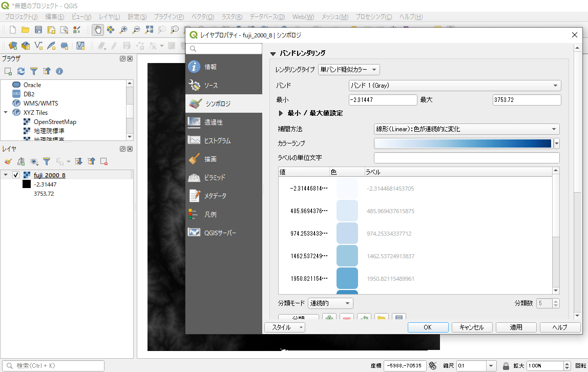Switch to the 透過性 tab
Image resolution: width=588 pixels, height=372 pixels.
pos(224,122)
